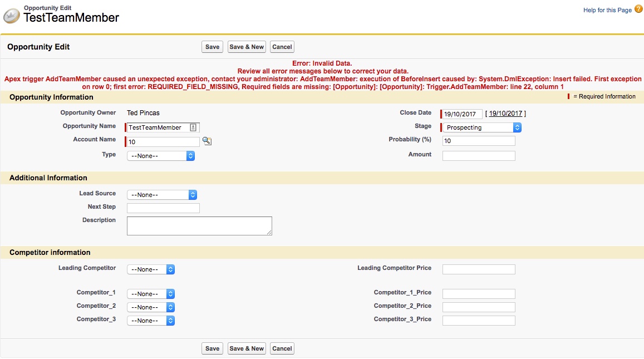Open the Competitor_1 dropdown

point(151,294)
